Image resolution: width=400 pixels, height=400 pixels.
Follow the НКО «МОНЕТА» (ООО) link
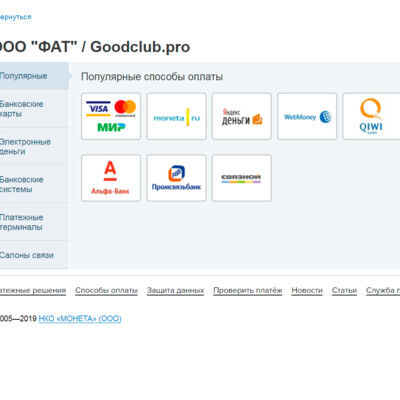80,319
